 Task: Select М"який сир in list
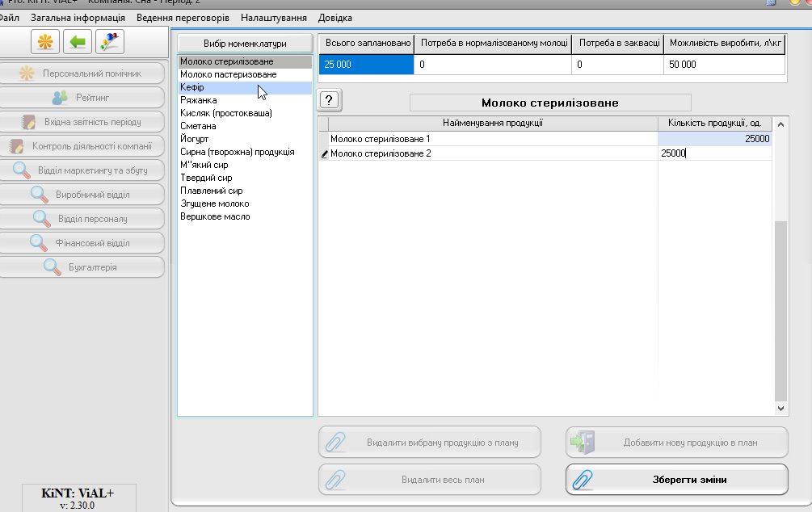tap(245, 165)
